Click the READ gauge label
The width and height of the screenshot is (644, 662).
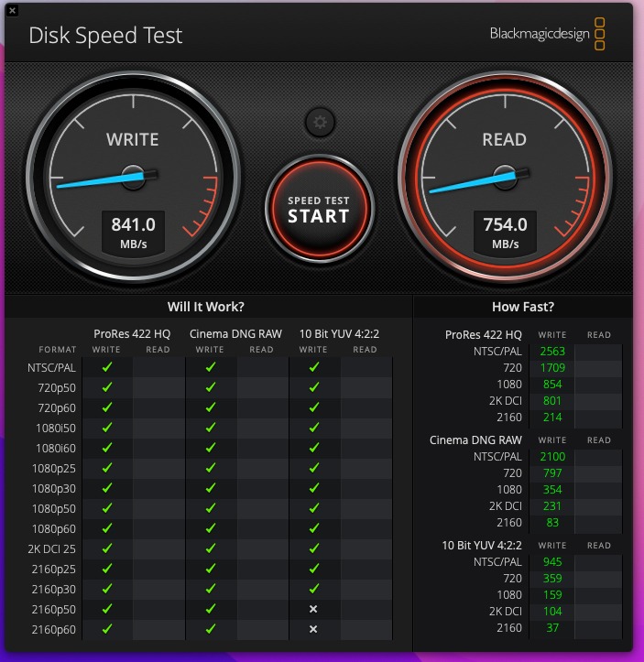[504, 140]
